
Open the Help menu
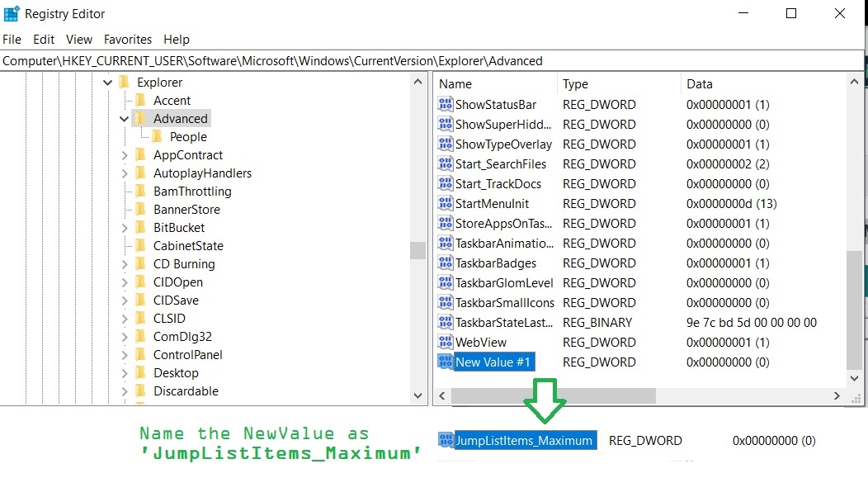coord(177,40)
